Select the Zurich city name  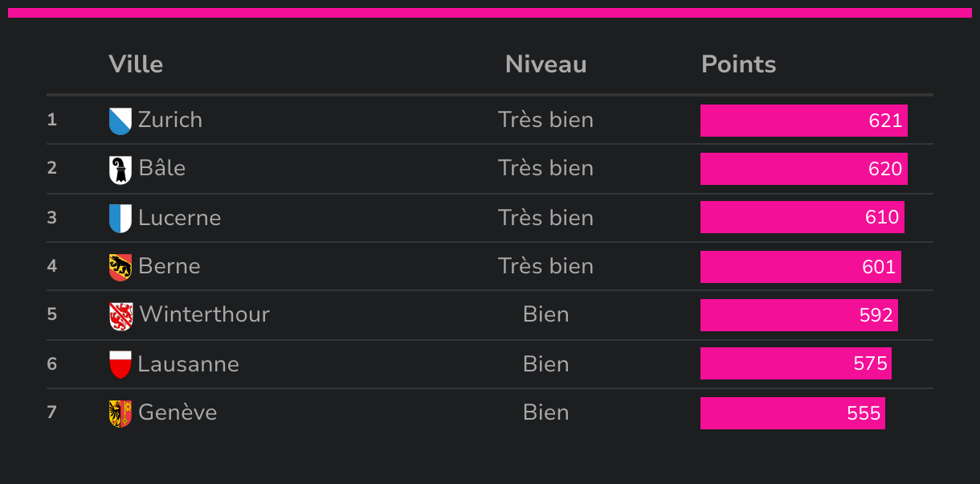click(x=170, y=120)
